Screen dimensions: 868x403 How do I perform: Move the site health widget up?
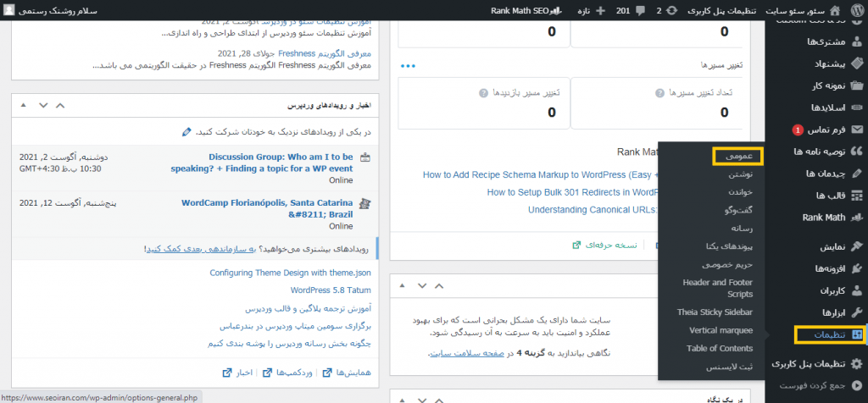click(439, 286)
